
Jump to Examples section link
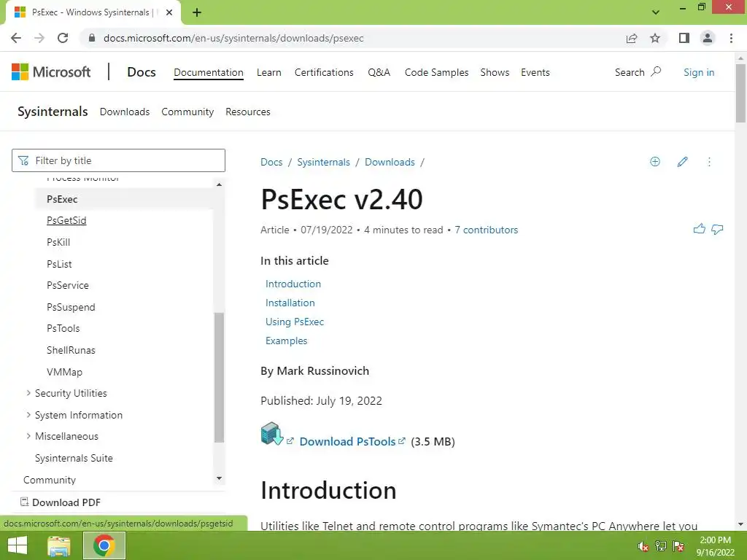pyautogui.click(x=286, y=341)
